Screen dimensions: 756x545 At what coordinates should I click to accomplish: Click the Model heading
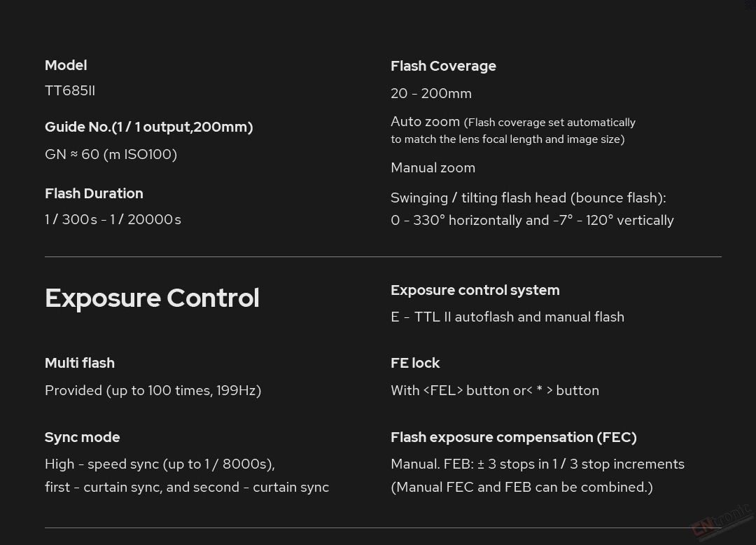tap(66, 66)
